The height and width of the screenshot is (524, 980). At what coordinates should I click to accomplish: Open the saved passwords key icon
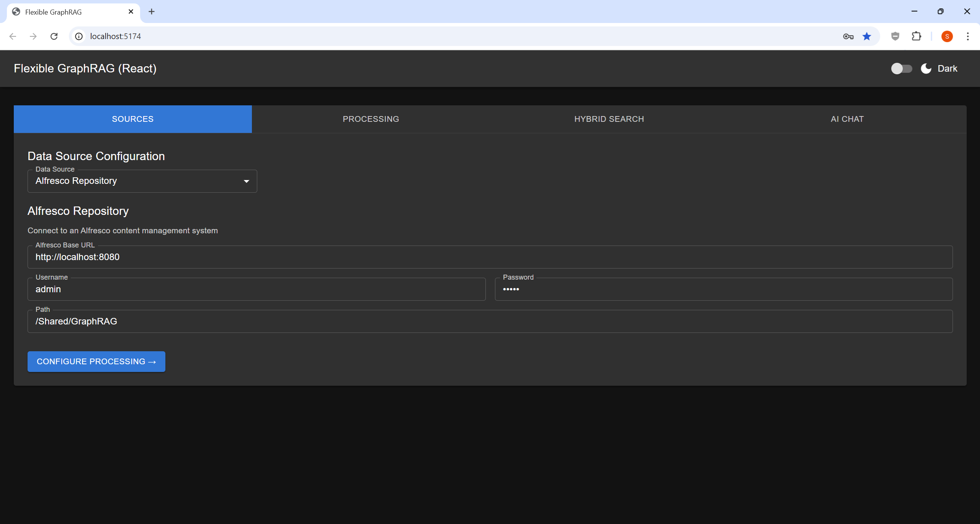848,36
